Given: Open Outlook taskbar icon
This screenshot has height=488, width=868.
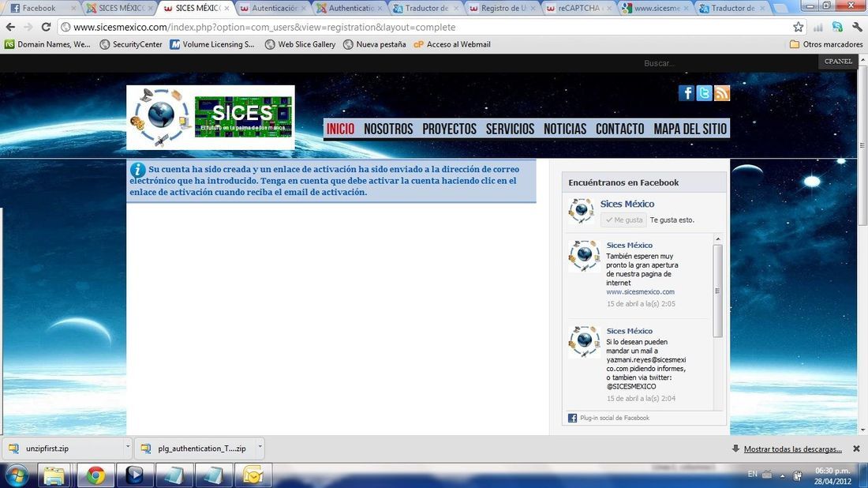Looking at the screenshot, I should (253, 475).
